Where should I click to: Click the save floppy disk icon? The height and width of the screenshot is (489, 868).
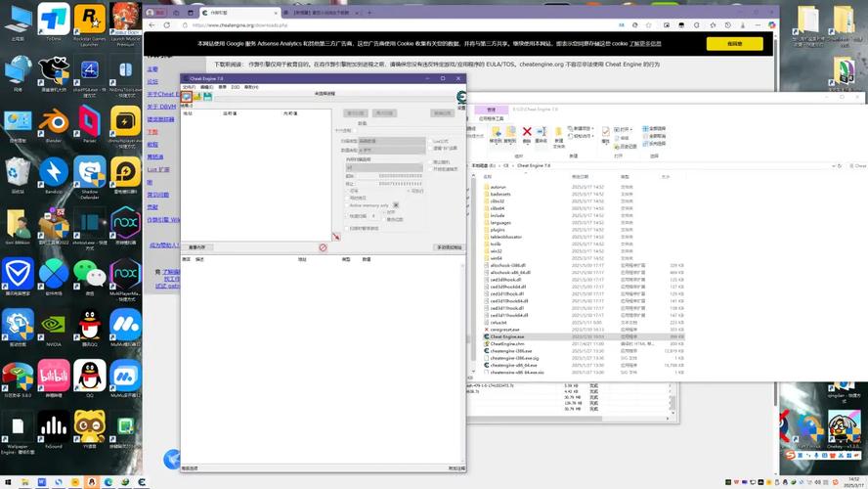pos(207,97)
